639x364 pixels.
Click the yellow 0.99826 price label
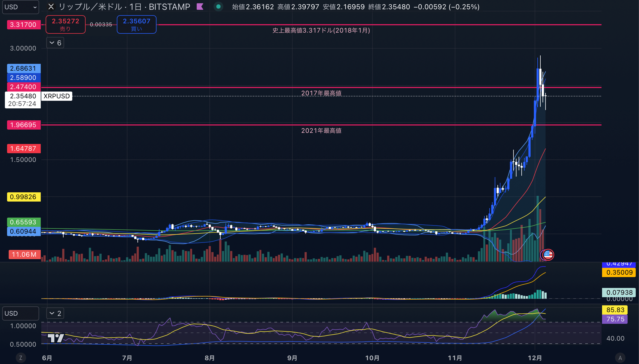(24, 197)
